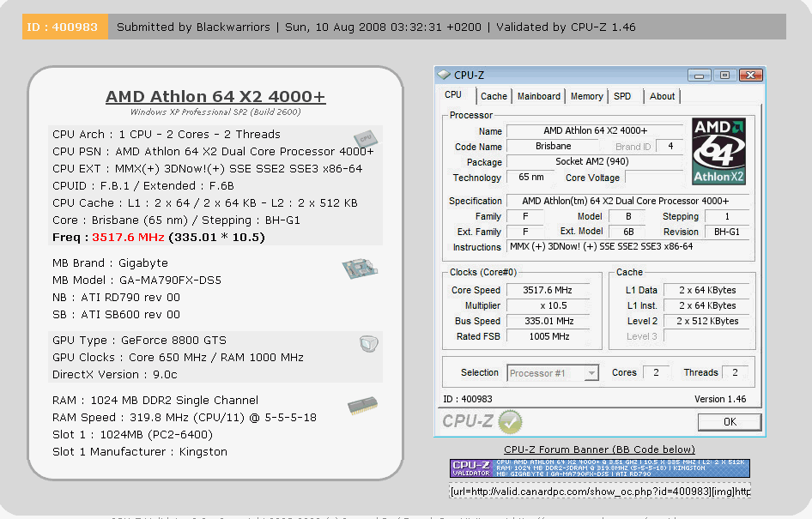Click the Cores count field
The width and height of the screenshot is (812, 519).
pyautogui.click(x=656, y=372)
